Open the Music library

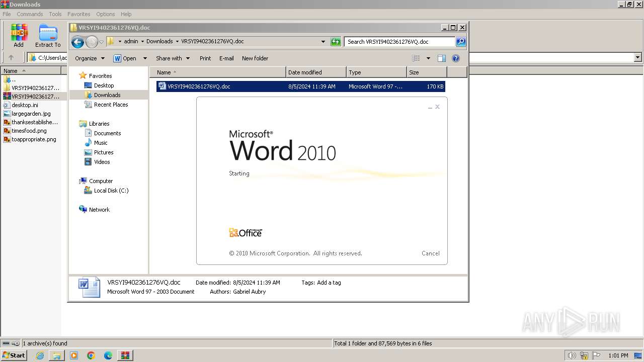pyautogui.click(x=101, y=143)
